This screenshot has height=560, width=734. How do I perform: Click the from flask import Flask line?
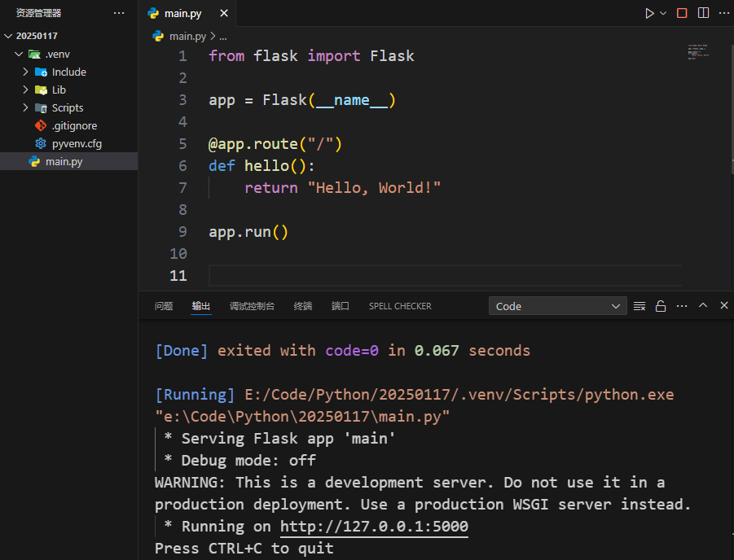tap(311, 56)
